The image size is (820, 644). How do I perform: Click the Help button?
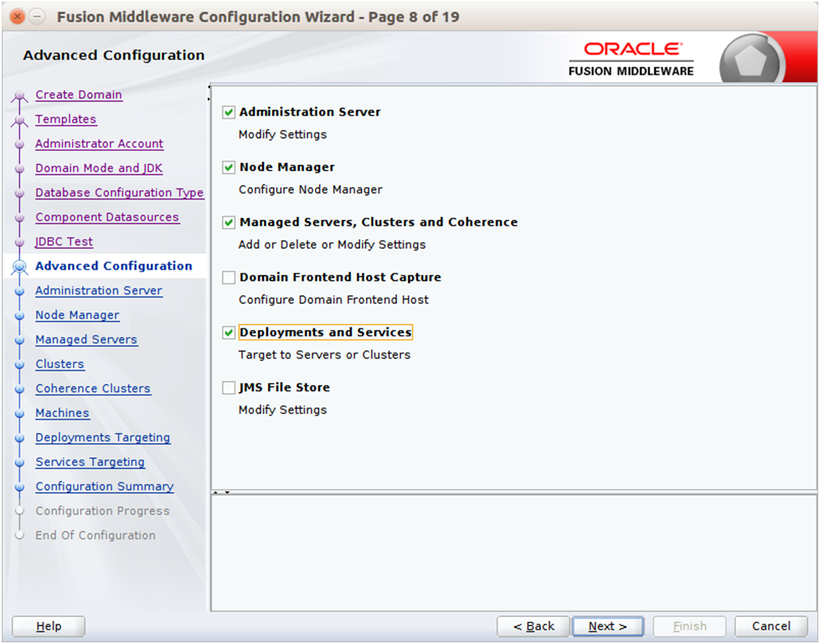[x=49, y=626]
